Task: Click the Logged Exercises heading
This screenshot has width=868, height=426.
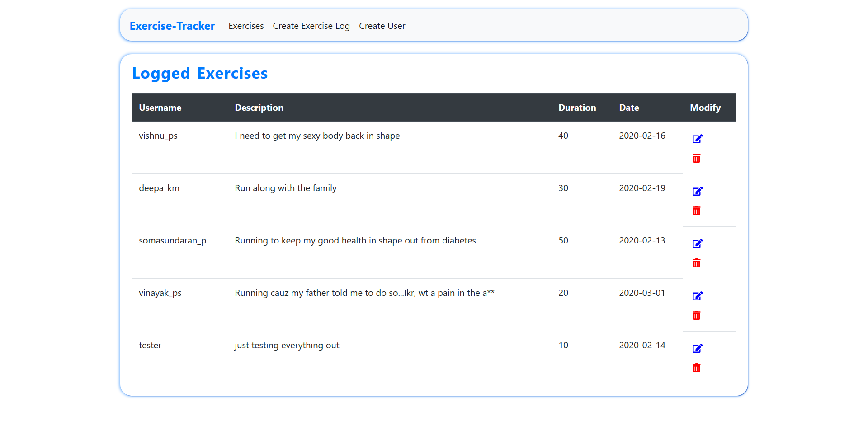Action: point(200,73)
